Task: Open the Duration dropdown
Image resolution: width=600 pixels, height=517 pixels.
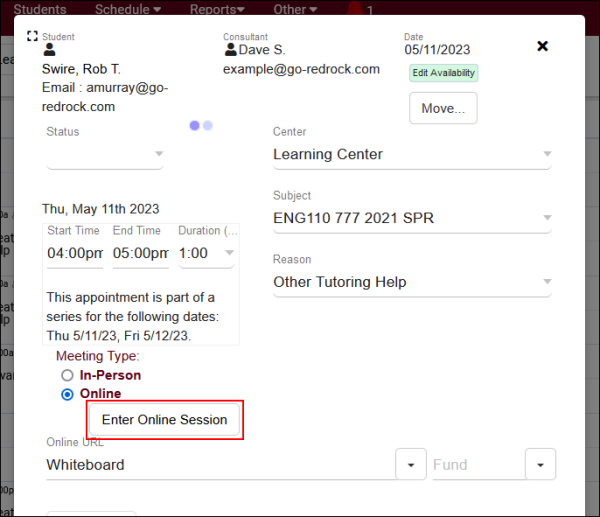Action: 229,253
